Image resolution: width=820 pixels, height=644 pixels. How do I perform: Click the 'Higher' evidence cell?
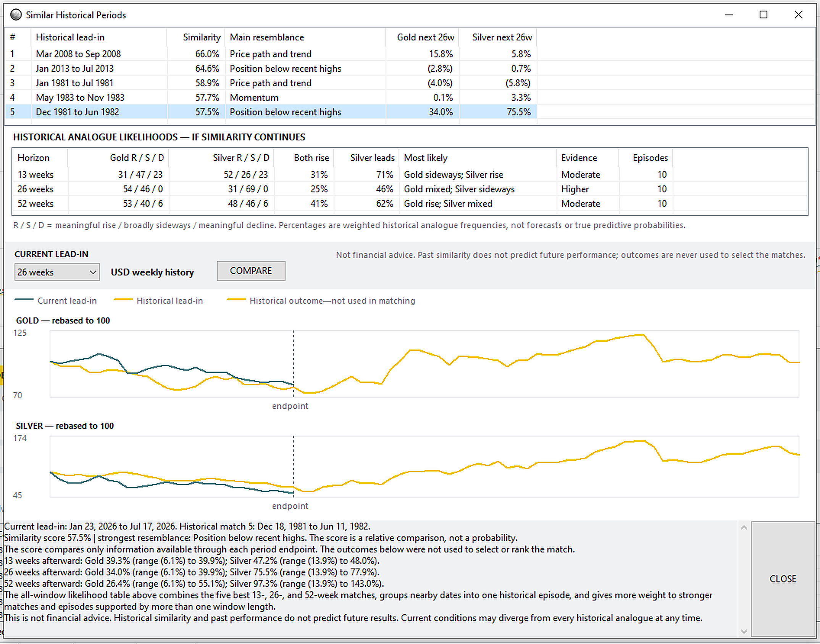click(575, 189)
